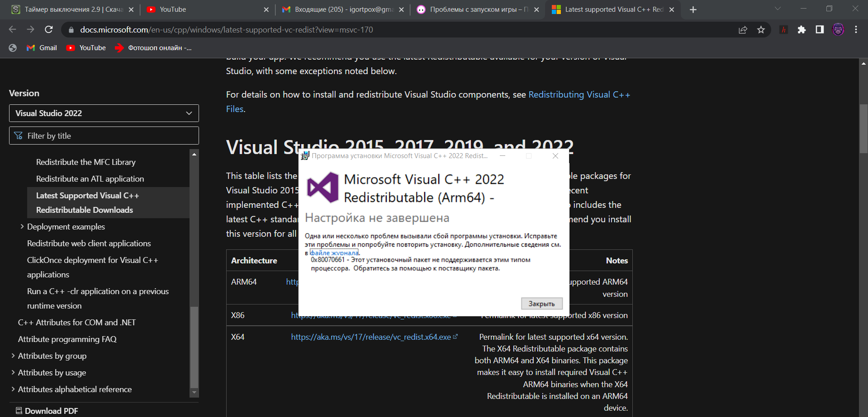Open Фотошоп онлайн bookmark
The image size is (868, 417).
[153, 48]
